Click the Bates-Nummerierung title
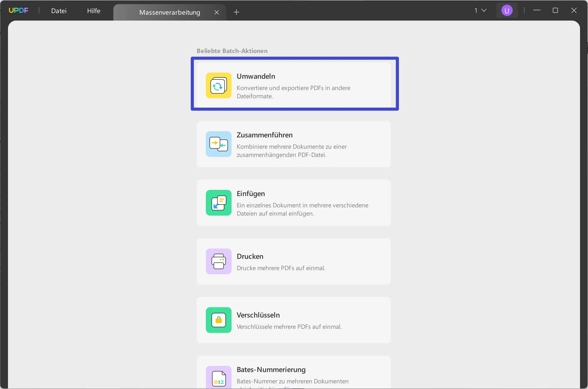Viewport: 588px width, 389px height. [x=271, y=370]
